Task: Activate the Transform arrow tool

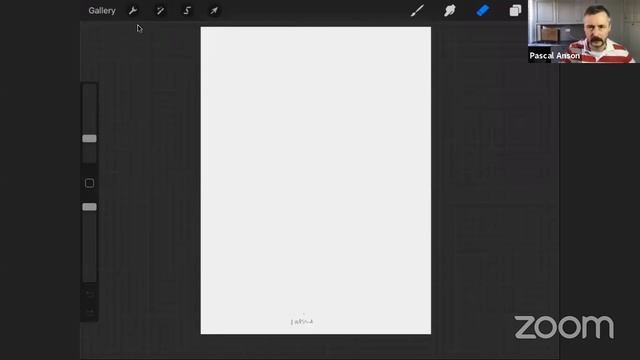Action: (214, 11)
